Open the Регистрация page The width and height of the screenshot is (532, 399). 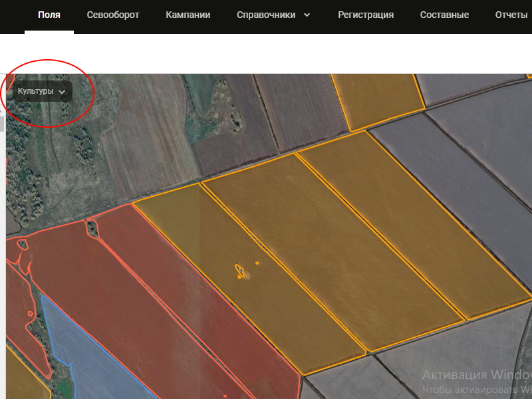(366, 15)
